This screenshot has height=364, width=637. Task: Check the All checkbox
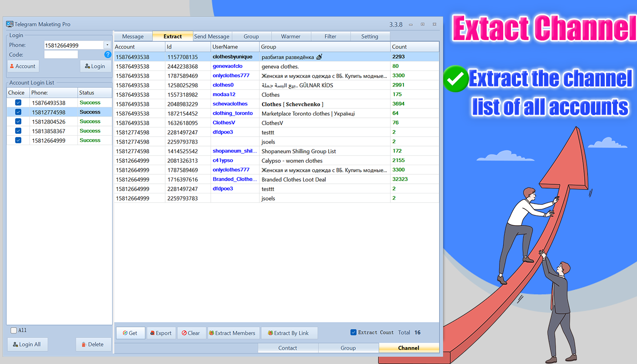click(x=14, y=330)
